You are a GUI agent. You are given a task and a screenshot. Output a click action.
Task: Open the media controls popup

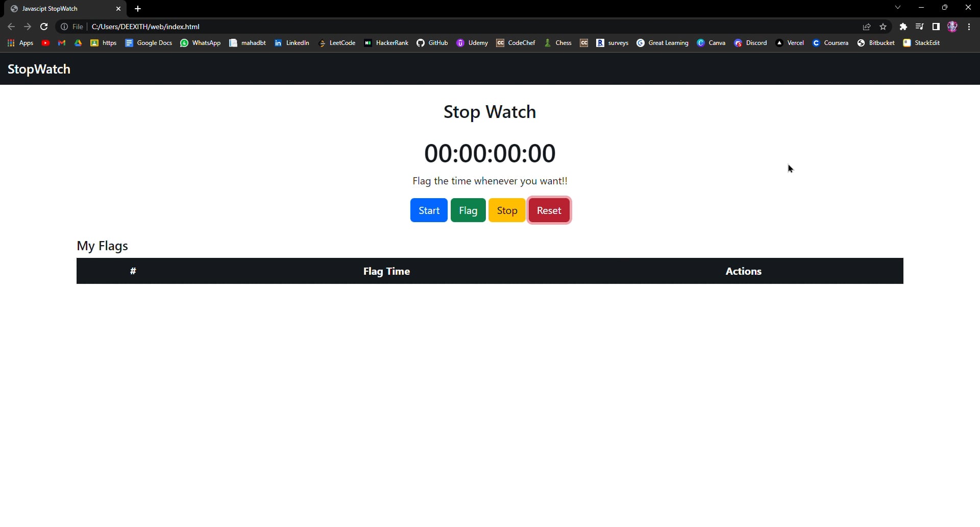919,27
